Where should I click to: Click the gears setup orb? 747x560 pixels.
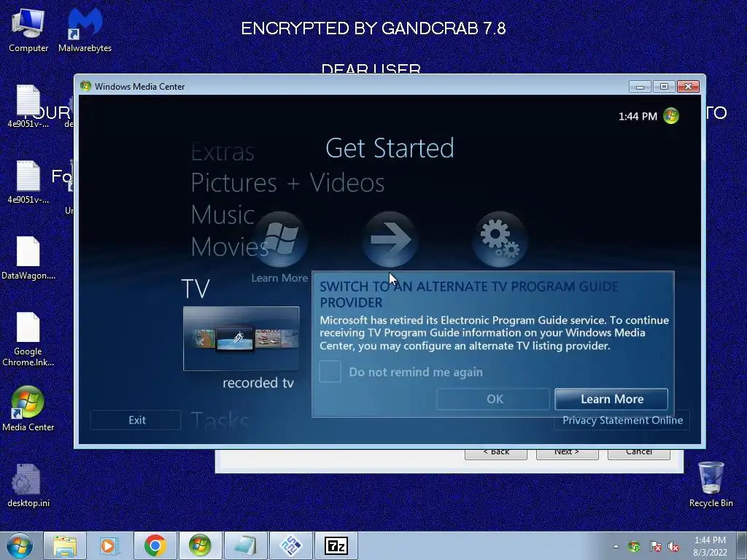tap(499, 239)
